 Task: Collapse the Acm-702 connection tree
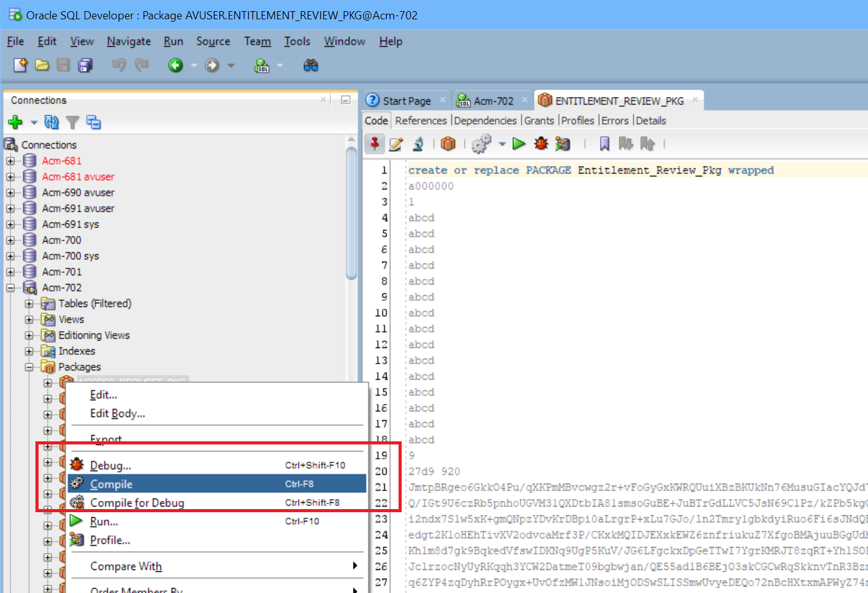[11, 287]
